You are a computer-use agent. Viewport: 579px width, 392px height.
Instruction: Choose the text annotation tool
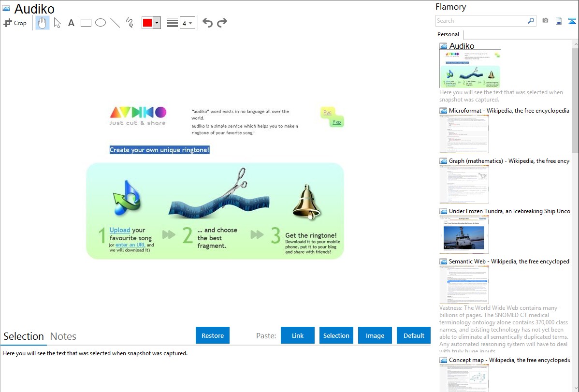71,23
